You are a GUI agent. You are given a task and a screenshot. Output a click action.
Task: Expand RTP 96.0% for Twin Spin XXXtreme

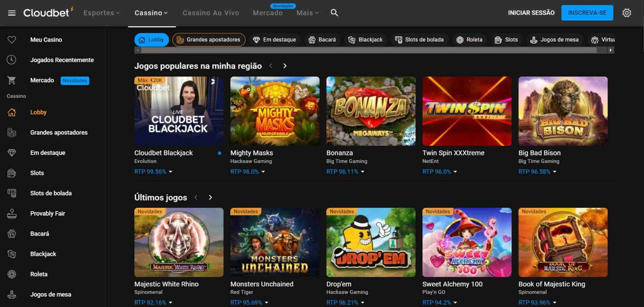[x=440, y=172]
